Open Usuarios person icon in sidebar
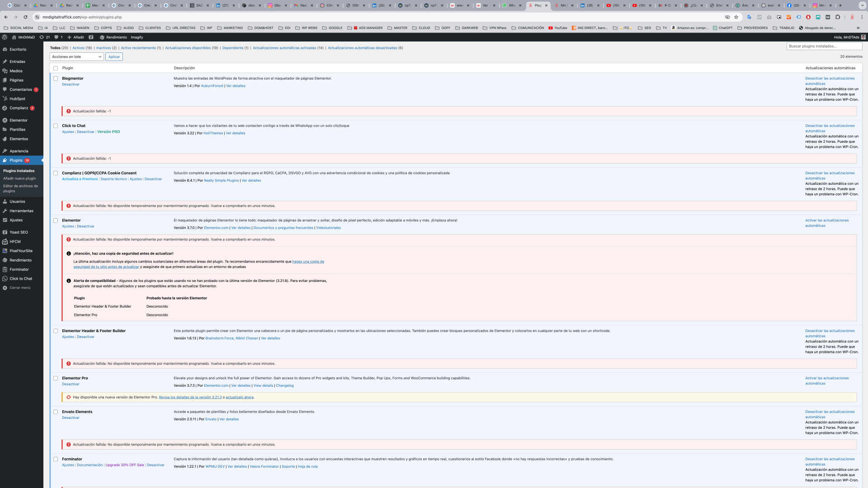Viewport: 868px width, 488px height. click(x=5, y=202)
